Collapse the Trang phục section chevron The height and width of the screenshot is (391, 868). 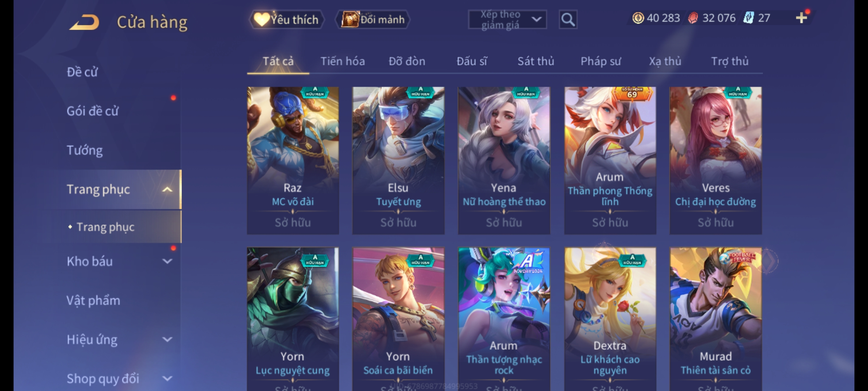(167, 189)
